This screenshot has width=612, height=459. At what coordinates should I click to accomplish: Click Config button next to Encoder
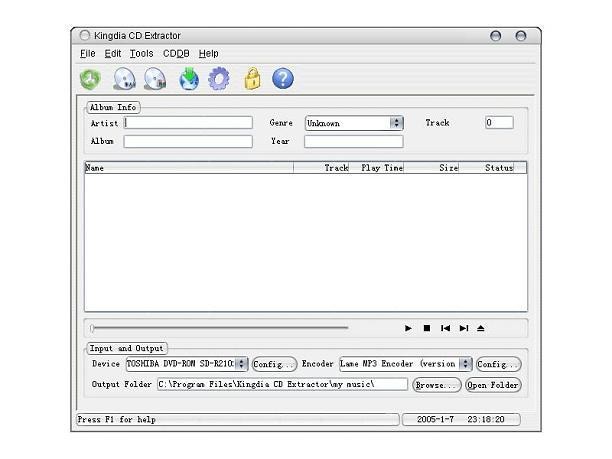[x=498, y=364]
